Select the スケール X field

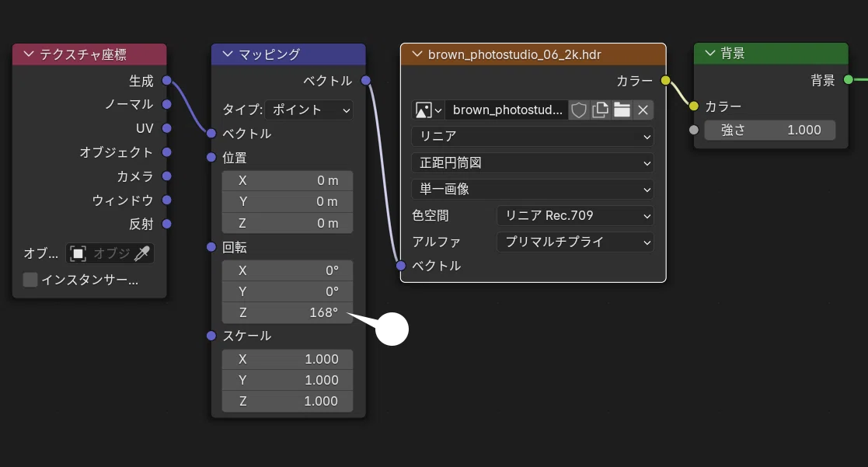point(288,359)
